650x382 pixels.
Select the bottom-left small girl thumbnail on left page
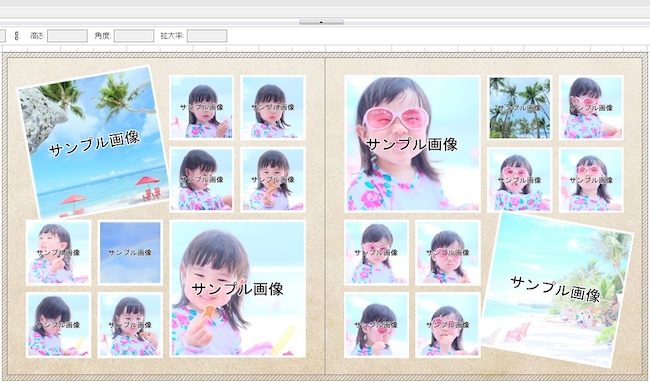58,325
